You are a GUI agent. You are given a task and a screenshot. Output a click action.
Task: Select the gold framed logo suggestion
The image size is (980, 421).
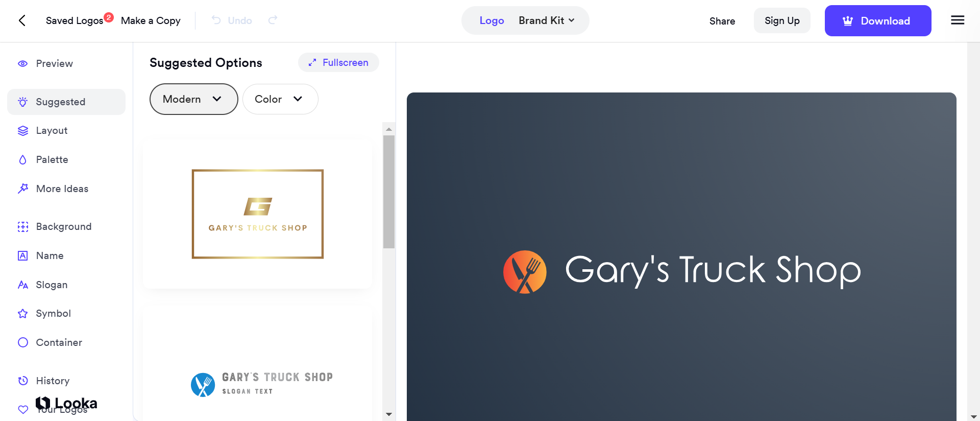(x=258, y=214)
